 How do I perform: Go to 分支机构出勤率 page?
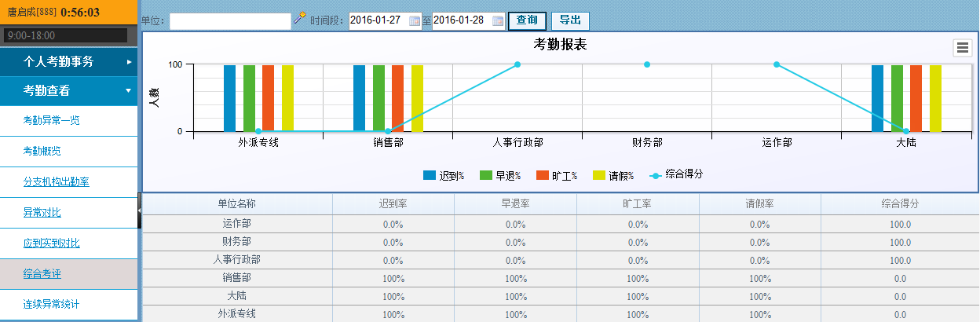pos(57,181)
